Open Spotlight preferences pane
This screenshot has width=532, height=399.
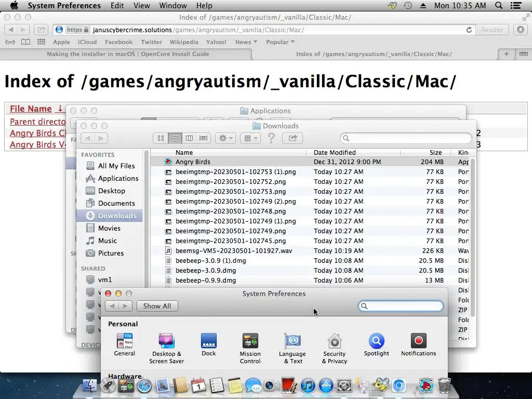click(x=376, y=344)
